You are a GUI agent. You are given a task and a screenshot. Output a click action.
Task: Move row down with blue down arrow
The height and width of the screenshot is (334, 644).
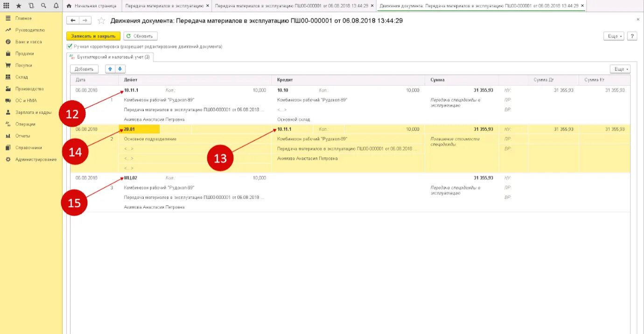pos(120,69)
